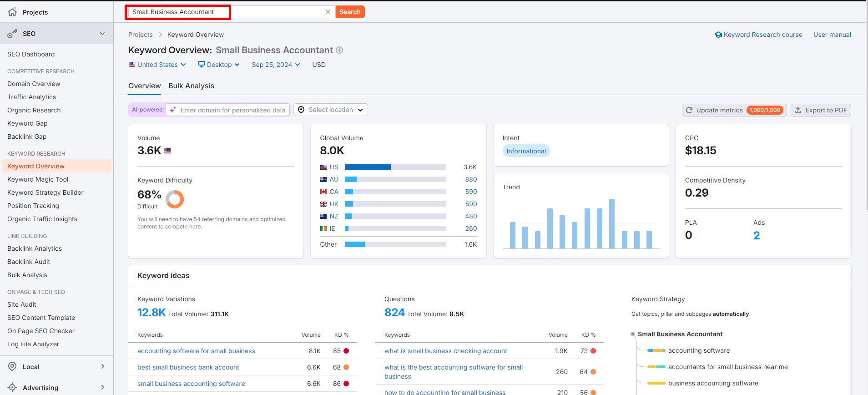Open Keyword Gap in sidebar
This screenshot has height=395, width=868.
pos(27,123)
